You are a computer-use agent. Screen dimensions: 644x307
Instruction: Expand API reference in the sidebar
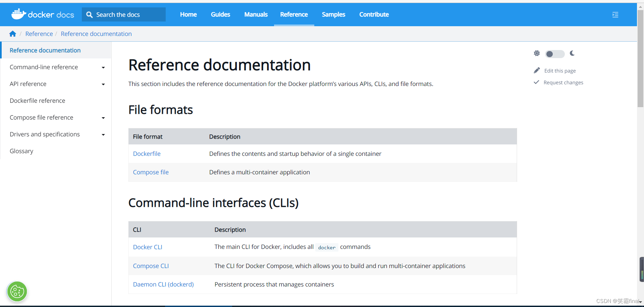(x=103, y=84)
